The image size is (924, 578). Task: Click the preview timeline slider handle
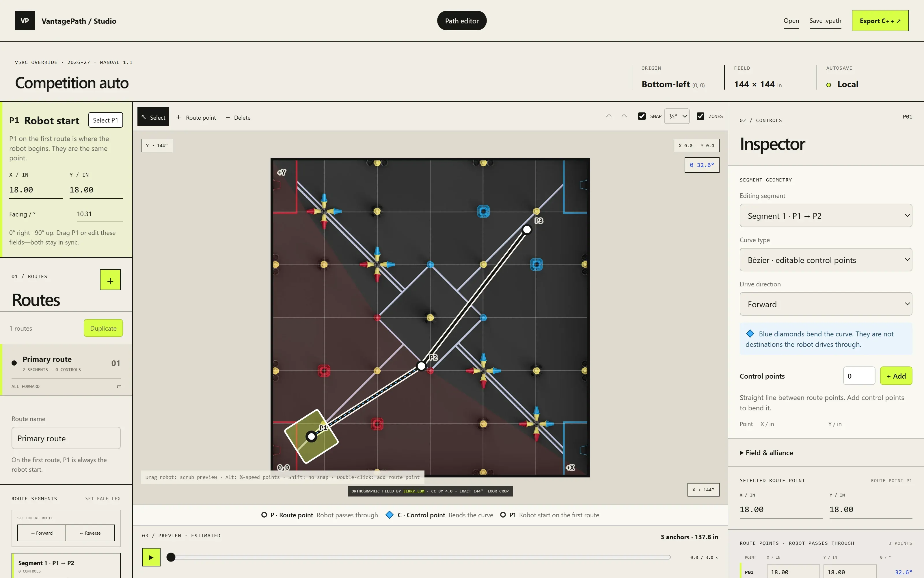click(x=171, y=557)
